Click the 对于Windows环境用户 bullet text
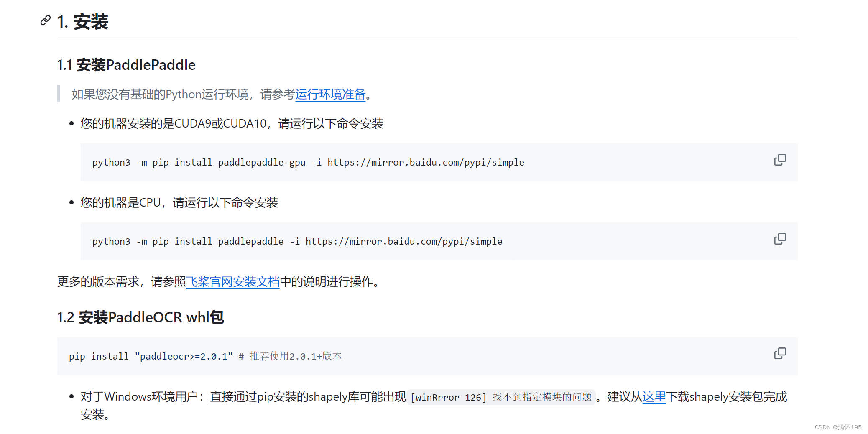 pos(434,406)
